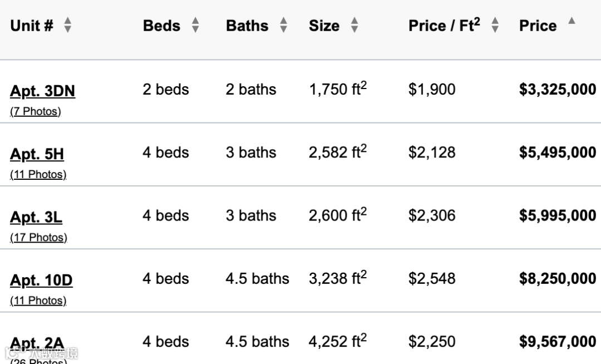This screenshot has height=364, width=601.
Task: Sort table by Unit # column arrows
Action: [x=67, y=25]
